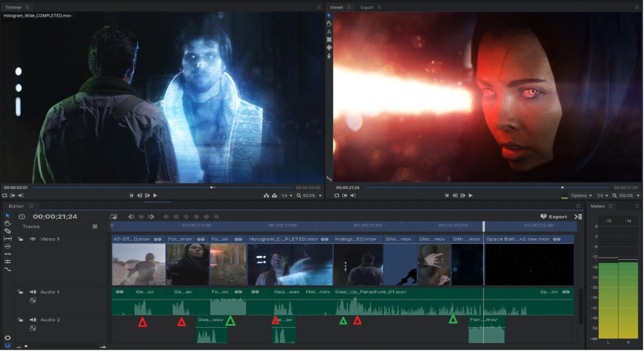The height and width of the screenshot is (361, 644).
Task: Set out point in Trimmer
Action: tap(20, 195)
